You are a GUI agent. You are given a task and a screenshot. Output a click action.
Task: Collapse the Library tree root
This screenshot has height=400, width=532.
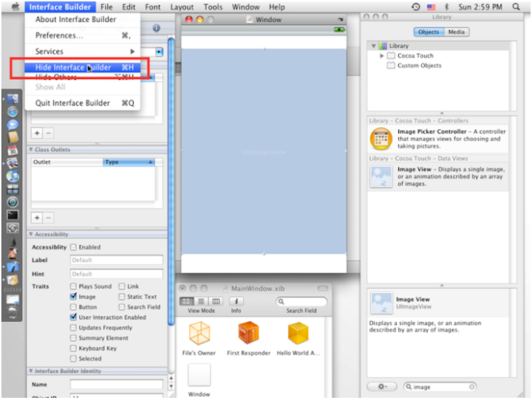point(373,46)
